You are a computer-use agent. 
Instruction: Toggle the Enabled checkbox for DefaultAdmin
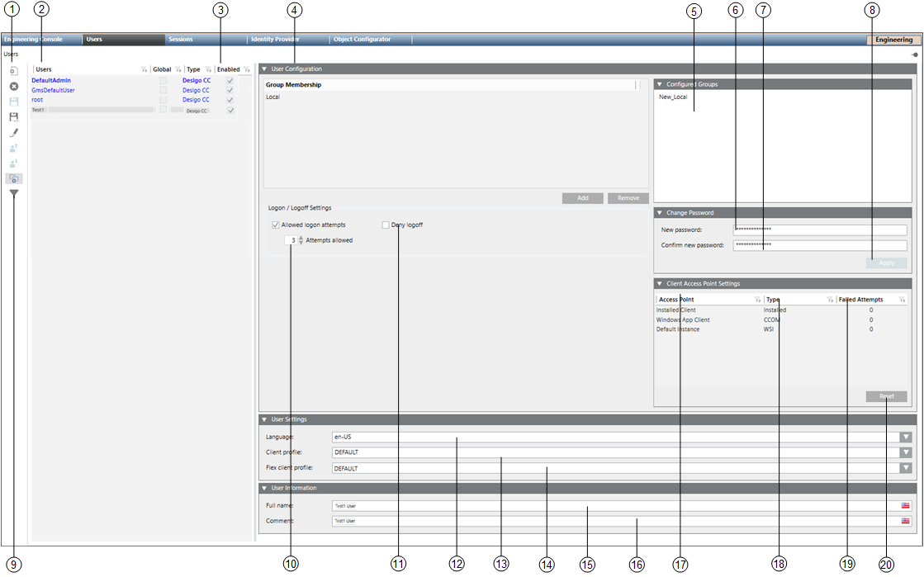coord(230,81)
